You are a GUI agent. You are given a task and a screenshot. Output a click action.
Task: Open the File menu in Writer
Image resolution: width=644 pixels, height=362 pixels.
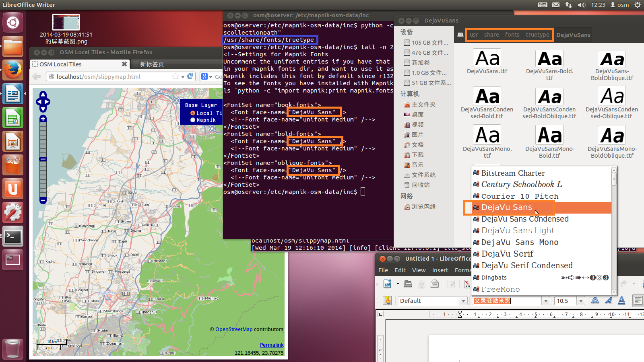[383, 270]
